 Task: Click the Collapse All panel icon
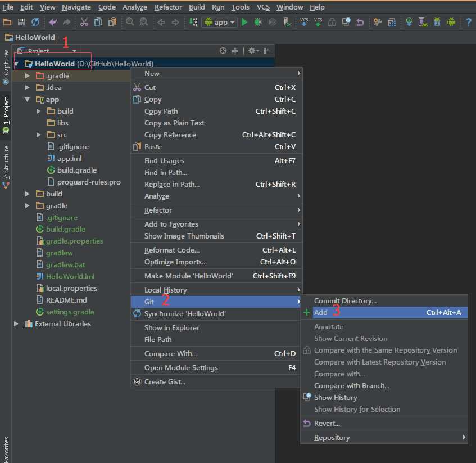[235, 51]
